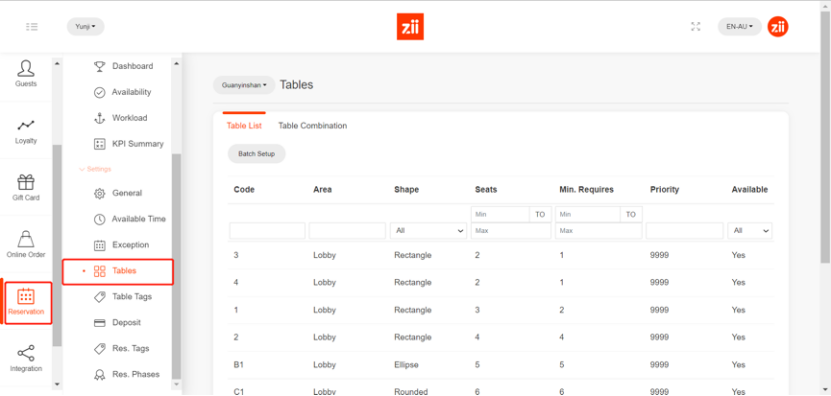Click the Code filter input field
The width and height of the screenshot is (831, 396).
pyautogui.click(x=267, y=231)
